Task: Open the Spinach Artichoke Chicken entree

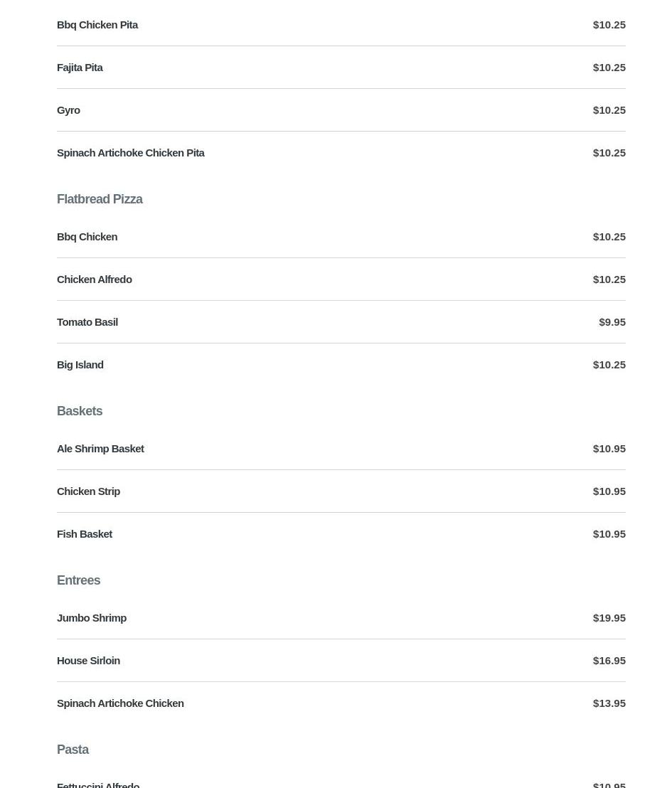Action: click(x=120, y=703)
